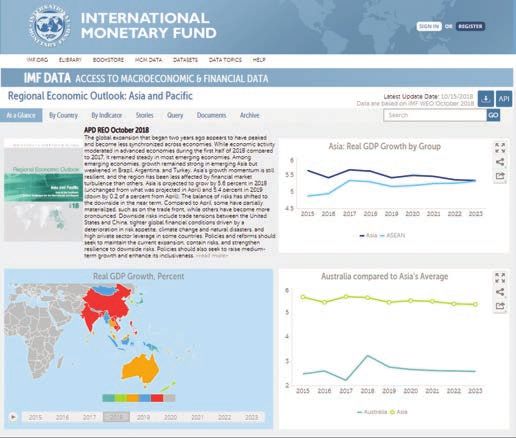Click the SIGN IN button
Viewport: 516px width, 438px height.
429,26
